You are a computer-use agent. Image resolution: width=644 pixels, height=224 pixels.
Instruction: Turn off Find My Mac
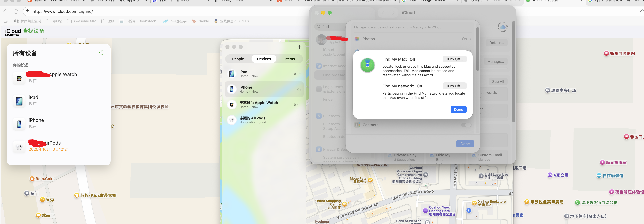[x=454, y=59]
